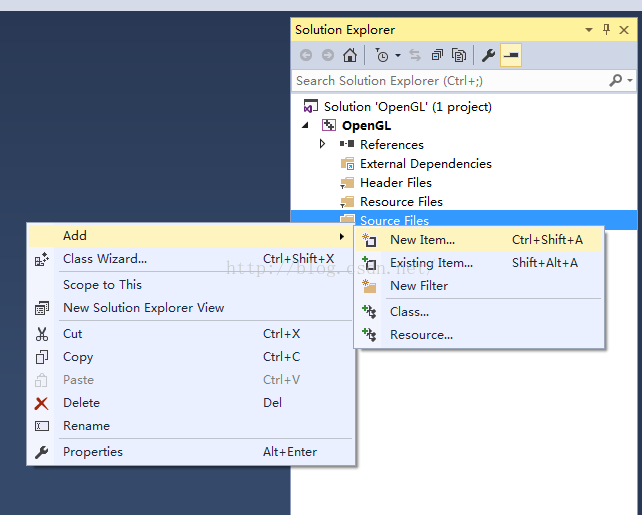Click the Solution 'OpenGL' icon

coord(310,106)
